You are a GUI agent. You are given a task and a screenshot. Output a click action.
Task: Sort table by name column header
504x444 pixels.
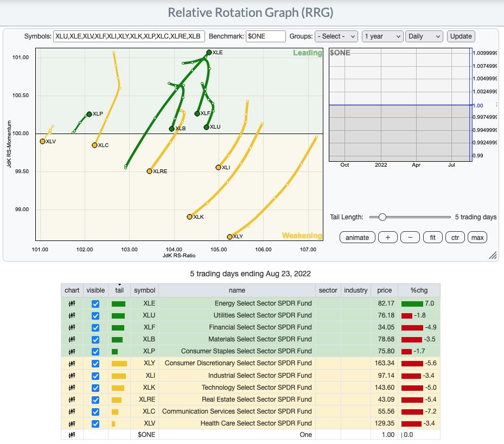coord(237,290)
